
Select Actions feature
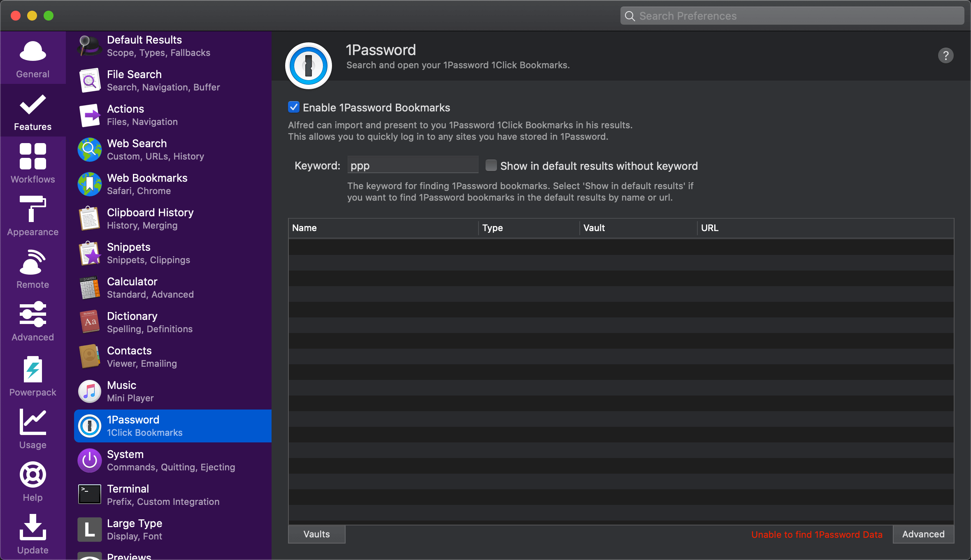click(x=173, y=115)
